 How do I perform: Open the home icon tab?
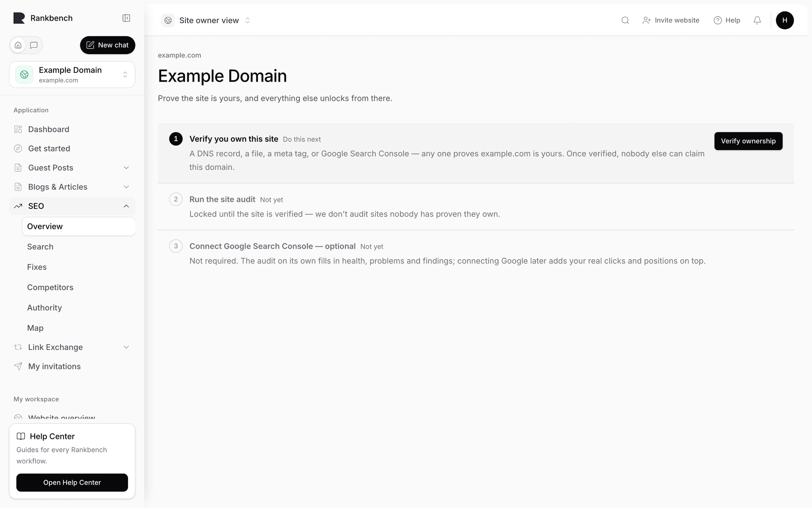pyautogui.click(x=18, y=45)
